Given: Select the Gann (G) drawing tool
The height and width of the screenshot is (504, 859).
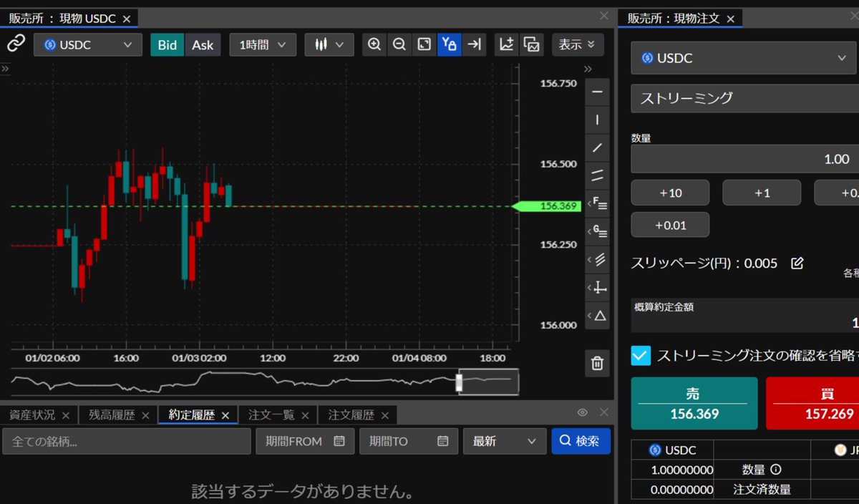Looking at the screenshot, I should tap(597, 232).
